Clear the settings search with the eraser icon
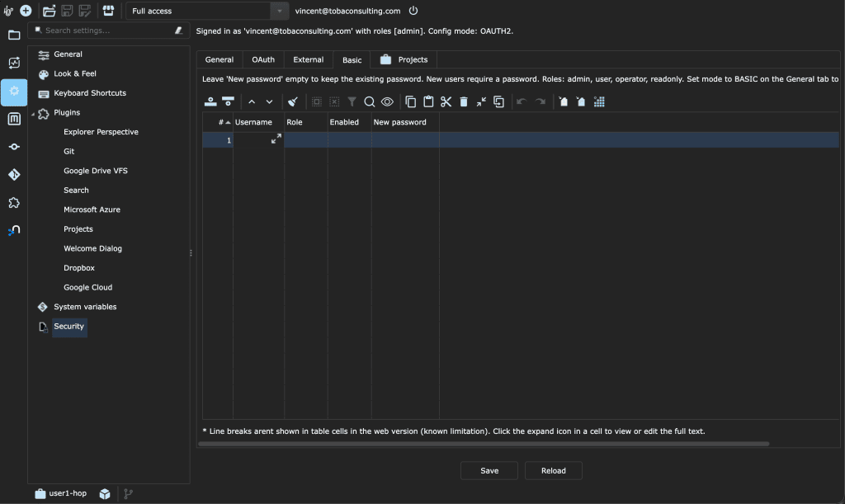Viewport: 845px width, 504px height. [x=179, y=31]
